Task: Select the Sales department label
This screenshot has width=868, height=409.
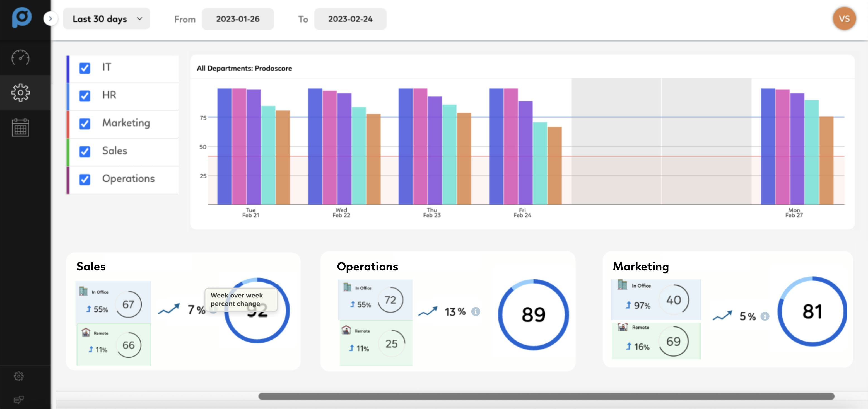Action: tap(115, 151)
